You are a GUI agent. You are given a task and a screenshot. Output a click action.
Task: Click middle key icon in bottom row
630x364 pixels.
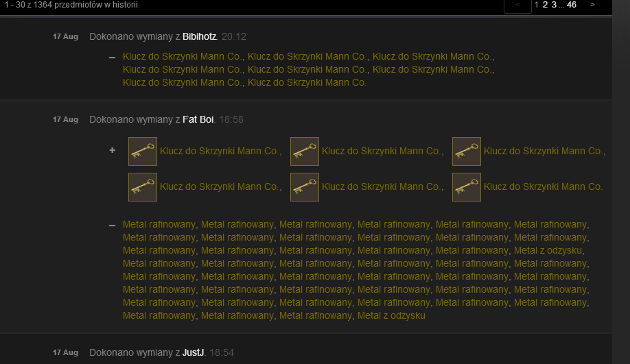point(305,187)
